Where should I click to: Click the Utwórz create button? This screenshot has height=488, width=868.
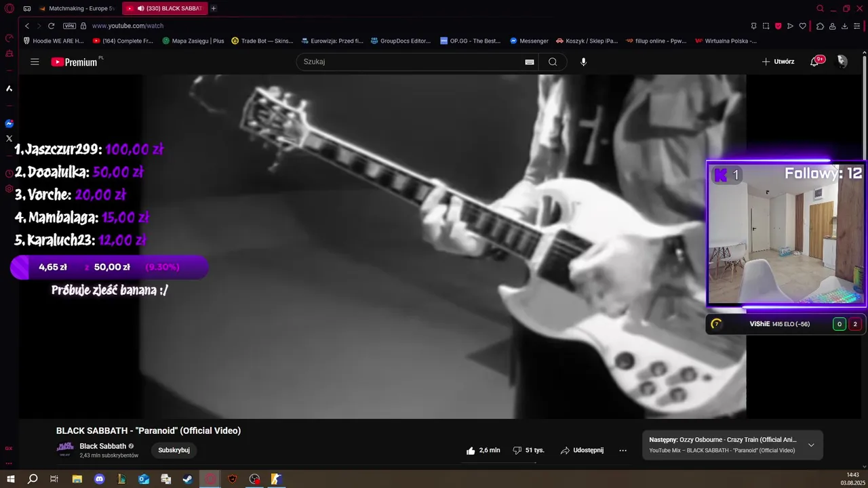click(778, 62)
